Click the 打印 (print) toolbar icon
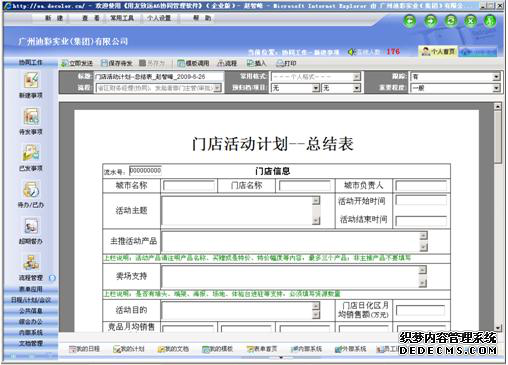 [286, 63]
